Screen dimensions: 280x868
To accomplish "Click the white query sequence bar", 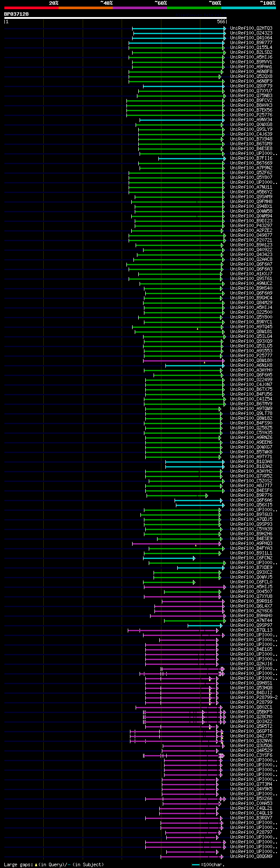I will click(115, 18).
